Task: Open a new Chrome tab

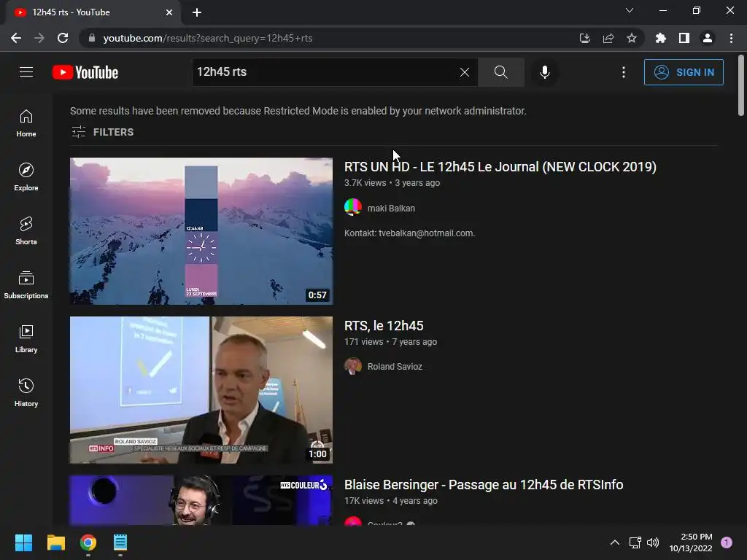Action: pyautogui.click(x=197, y=12)
